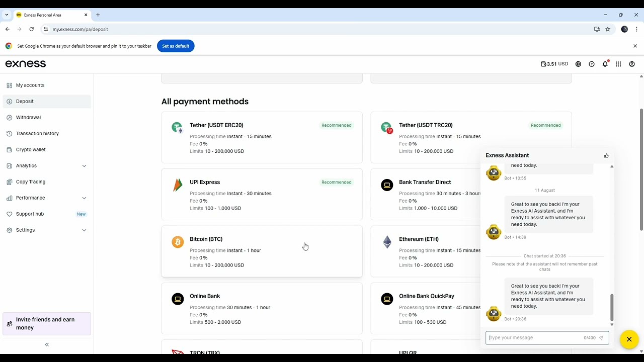The image size is (644, 362).
Task: Open Crypto wallet in the sidebar
Action: pos(47,150)
